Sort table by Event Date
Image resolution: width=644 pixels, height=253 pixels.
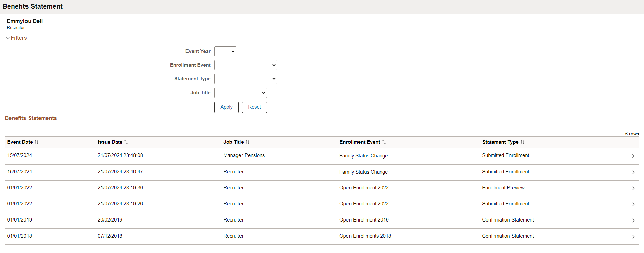coord(37,142)
